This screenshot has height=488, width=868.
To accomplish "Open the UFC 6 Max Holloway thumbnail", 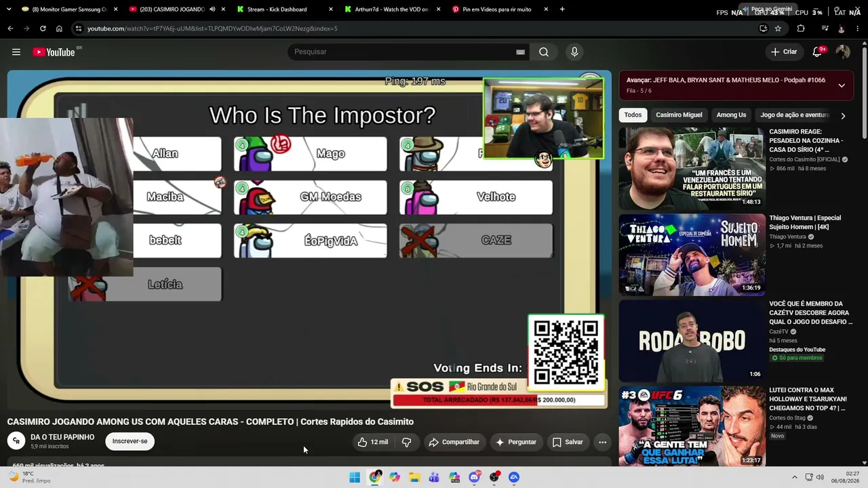I will 692,426.
